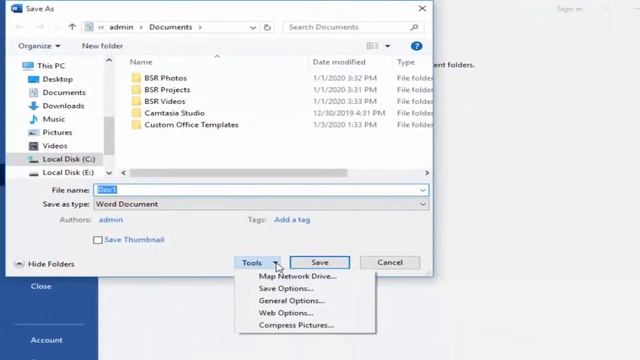
Task: Click the Hide Folders button
Action: coord(44,264)
